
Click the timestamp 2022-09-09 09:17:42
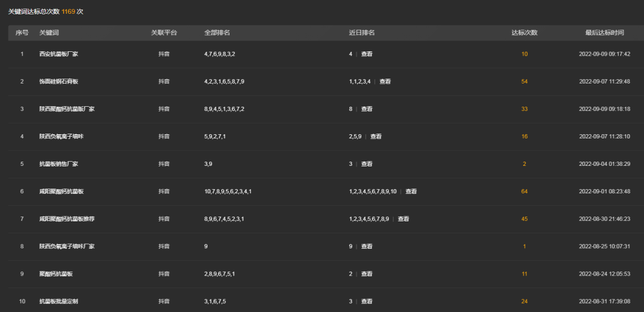tap(605, 54)
